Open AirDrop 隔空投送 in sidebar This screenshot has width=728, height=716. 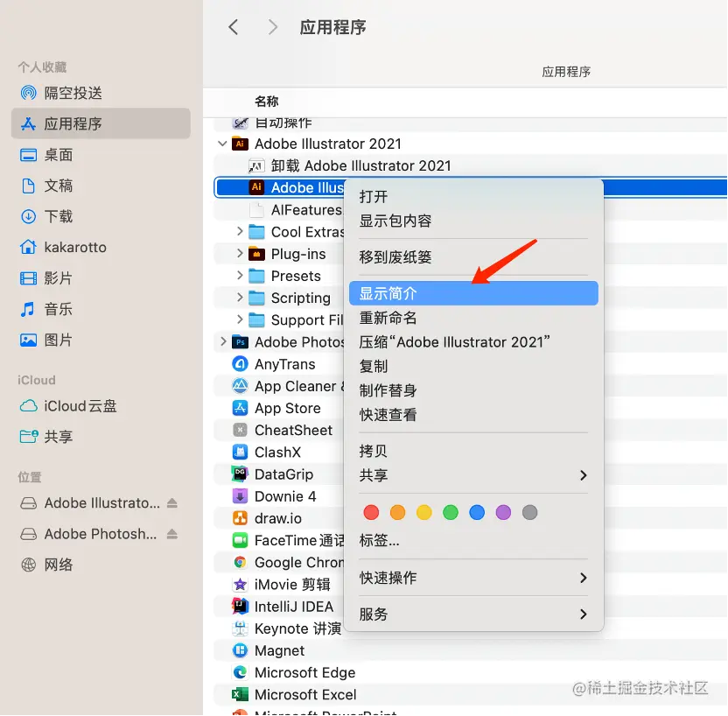click(x=101, y=93)
